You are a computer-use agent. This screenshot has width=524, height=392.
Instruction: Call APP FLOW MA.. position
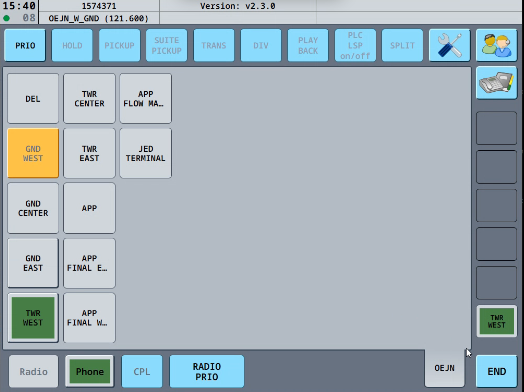click(x=145, y=99)
